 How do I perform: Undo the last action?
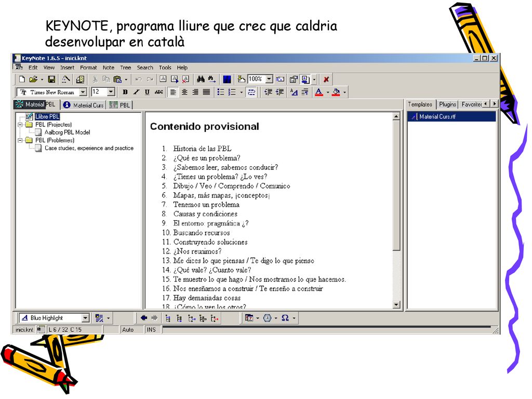pyautogui.click(x=138, y=79)
